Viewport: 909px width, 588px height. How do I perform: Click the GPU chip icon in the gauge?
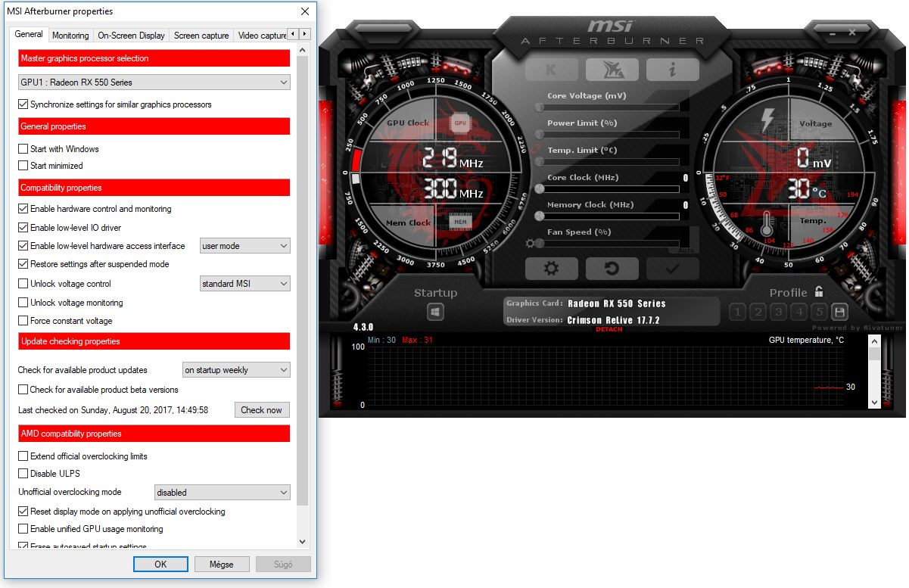point(460,123)
